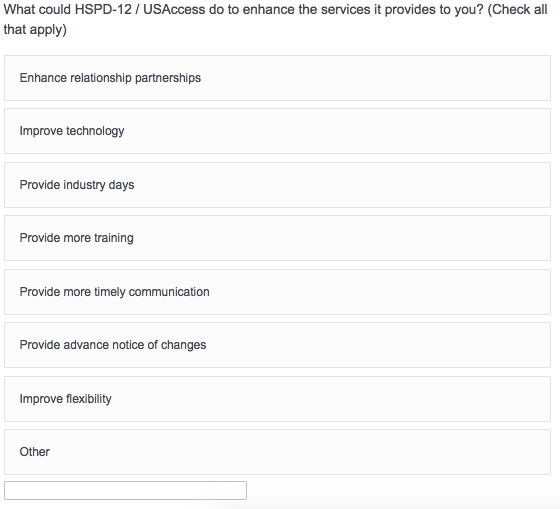
Task: Click the 'Provide more training' label text
Action: 76,238
